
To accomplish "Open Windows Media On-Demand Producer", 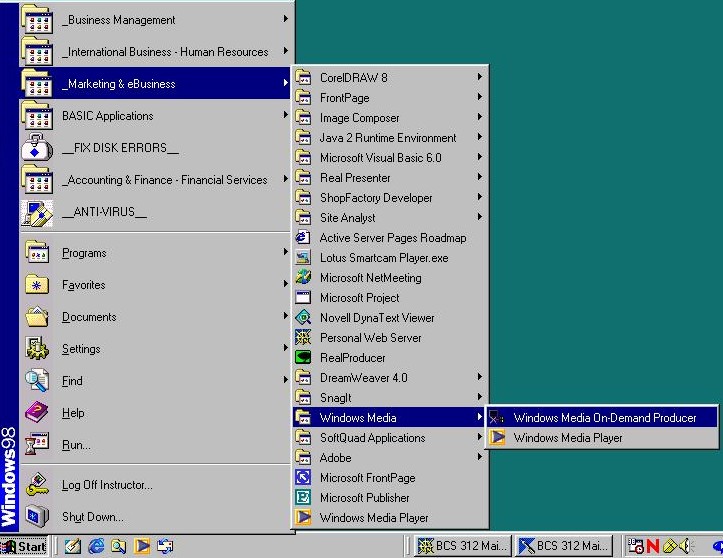I will click(x=602, y=417).
